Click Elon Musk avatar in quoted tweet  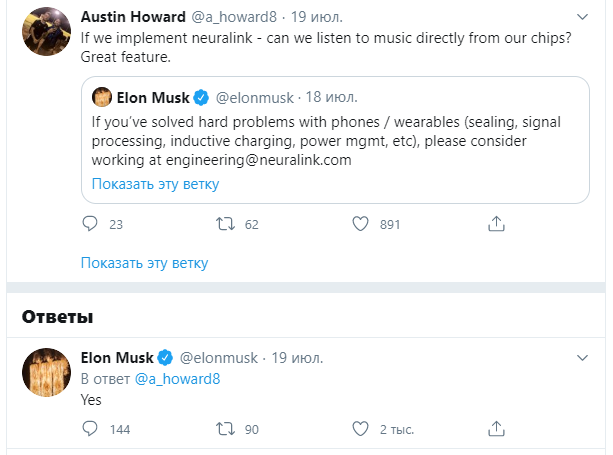(x=101, y=97)
